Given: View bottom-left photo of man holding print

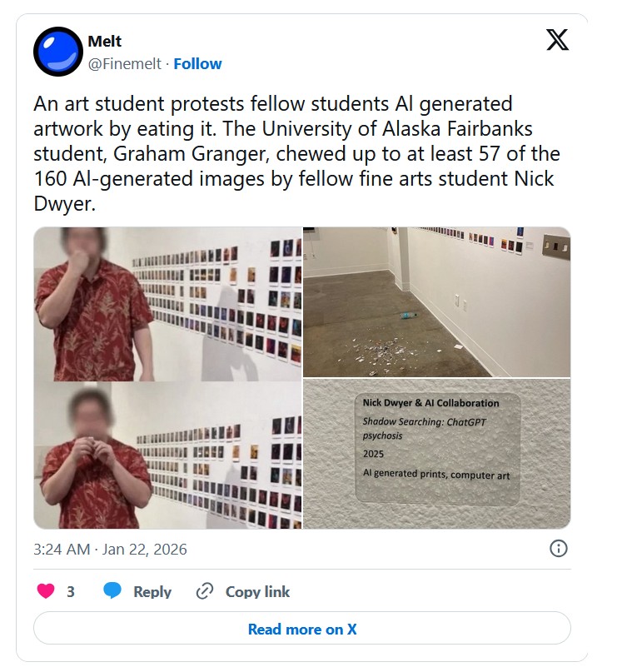Looking at the screenshot, I should click(x=167, y=455).
